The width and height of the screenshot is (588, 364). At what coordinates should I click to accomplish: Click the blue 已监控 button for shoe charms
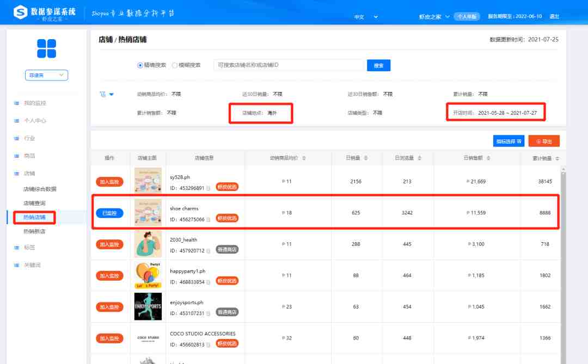coord(109,213)
